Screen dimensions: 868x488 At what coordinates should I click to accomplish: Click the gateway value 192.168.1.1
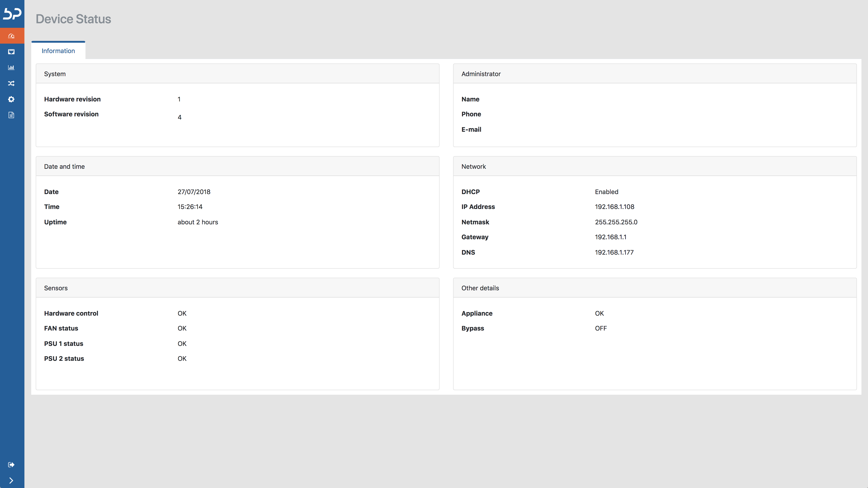pos(610,237)
